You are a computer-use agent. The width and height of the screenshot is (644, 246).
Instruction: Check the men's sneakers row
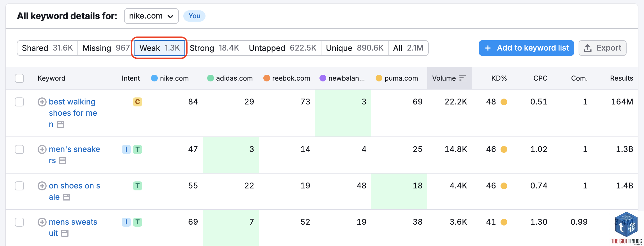click(19, 149)
